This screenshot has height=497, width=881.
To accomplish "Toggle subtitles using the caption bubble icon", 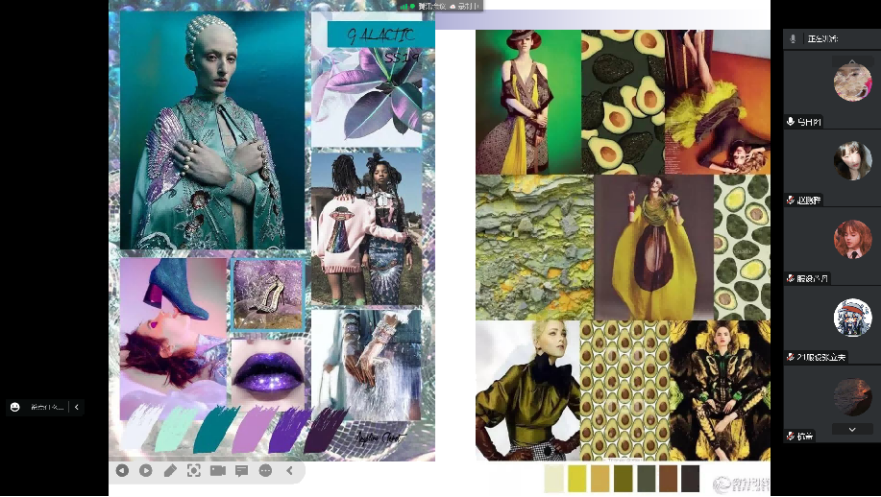I will pyautogui.click(x=242, y=471).
